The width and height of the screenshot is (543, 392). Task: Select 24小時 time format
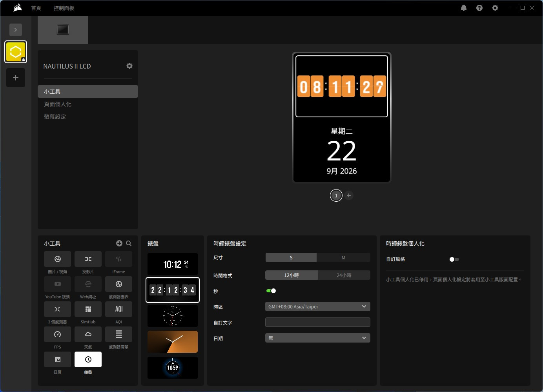click(x=344, y=275)
